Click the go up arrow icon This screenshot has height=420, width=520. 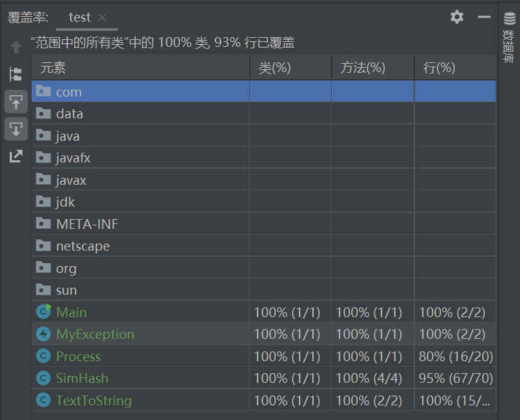click(x=15, y=47)
